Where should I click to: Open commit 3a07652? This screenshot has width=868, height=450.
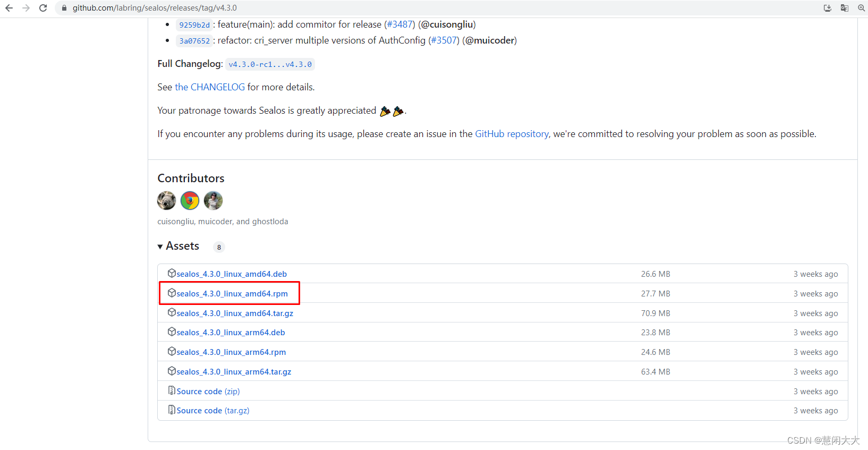(x=194, y=41)
